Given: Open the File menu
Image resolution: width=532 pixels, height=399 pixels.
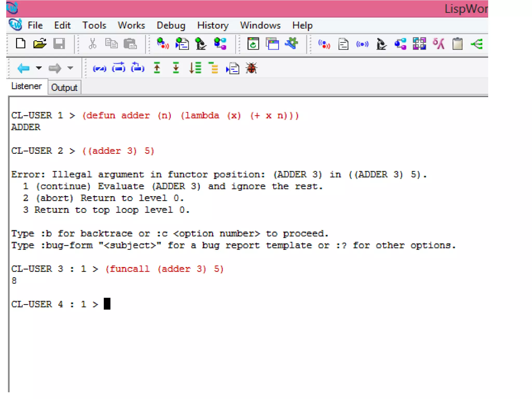Looking at the screenshot, I should (x=35, y=25).
